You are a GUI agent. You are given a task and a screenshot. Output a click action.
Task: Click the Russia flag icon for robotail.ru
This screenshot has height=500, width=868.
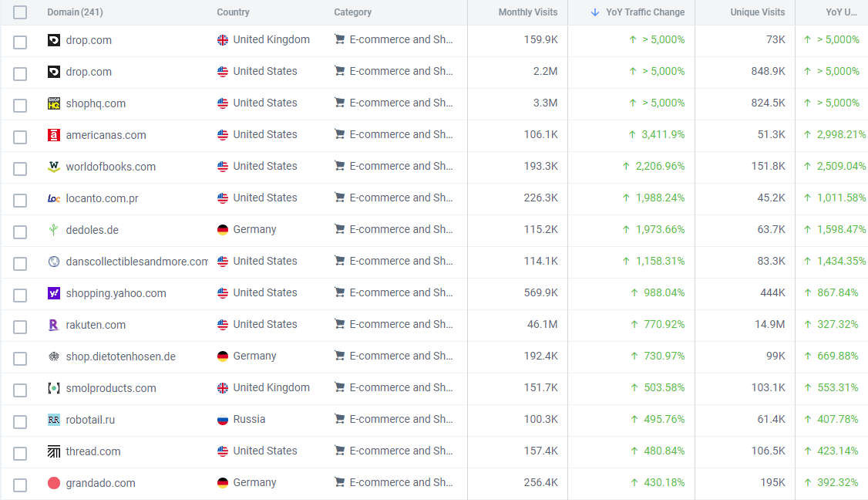pyautogui.click(x=223, y=420)
